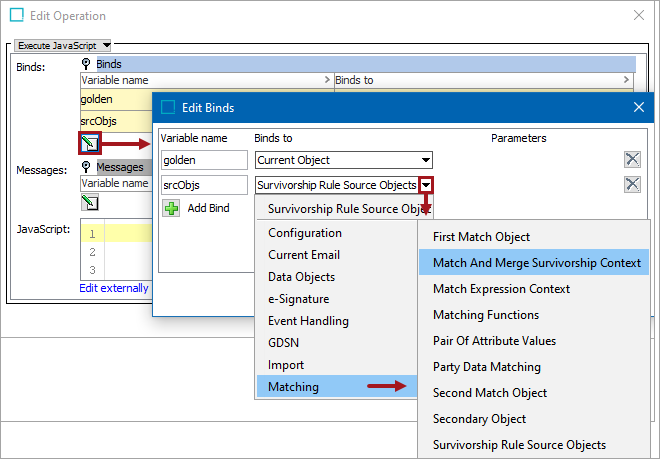Click the Binds pin header icon
This screenshot has width=660, height=459.
tap(86, 64)
